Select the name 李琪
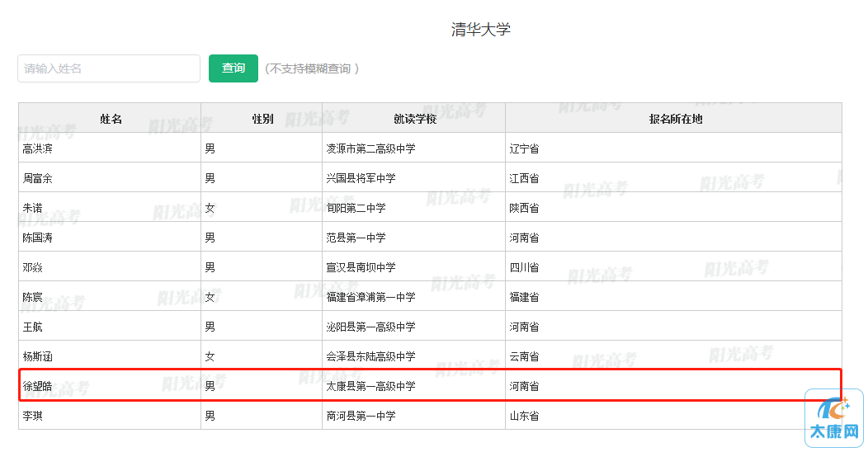 (x=33, y=416)
